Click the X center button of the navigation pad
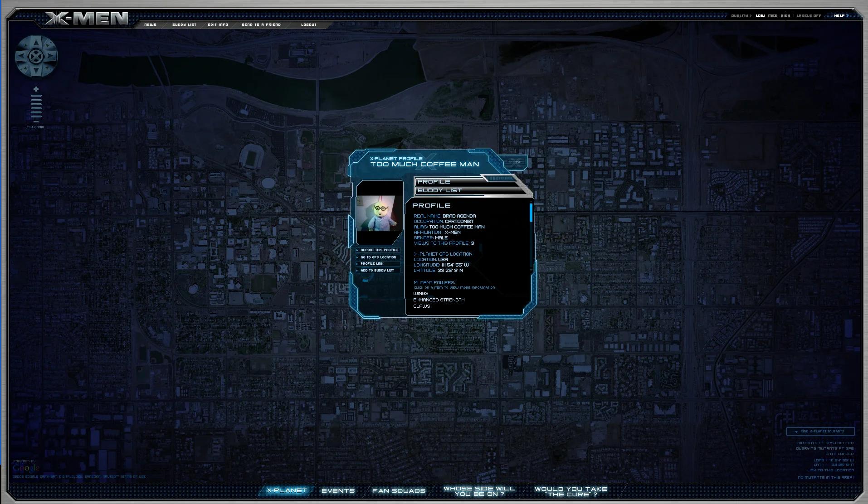The width and height of the screenshot is (868, 504). click(36, 56)
